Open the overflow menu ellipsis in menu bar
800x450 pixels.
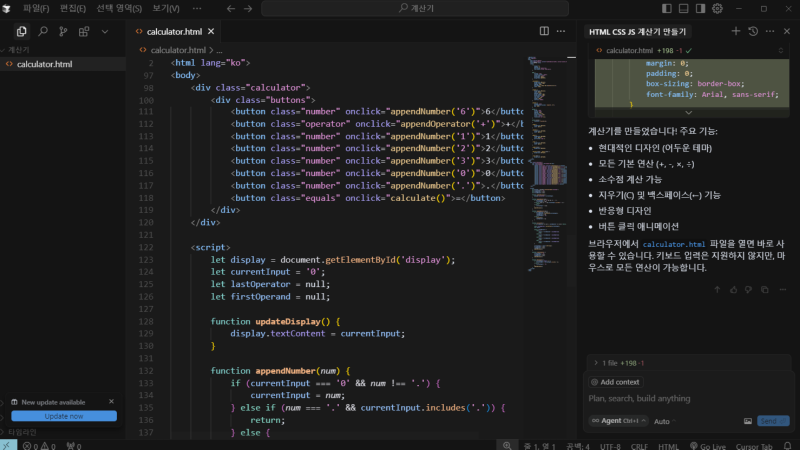click(x=197, y=9)
